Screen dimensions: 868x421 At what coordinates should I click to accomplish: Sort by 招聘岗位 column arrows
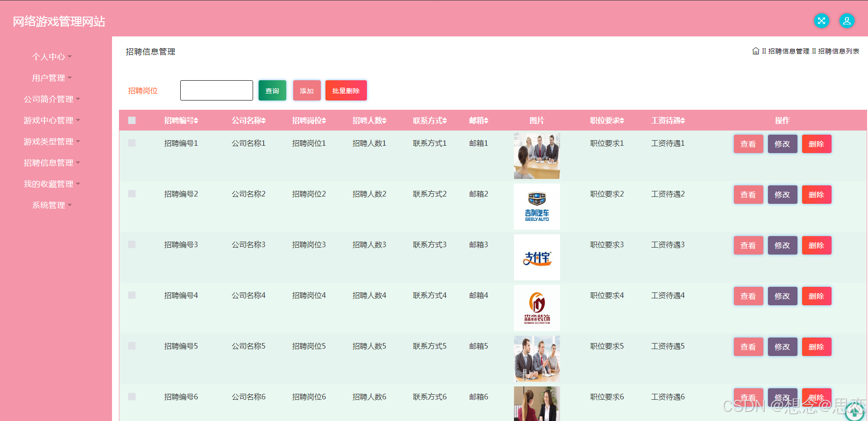pos(324,120)
